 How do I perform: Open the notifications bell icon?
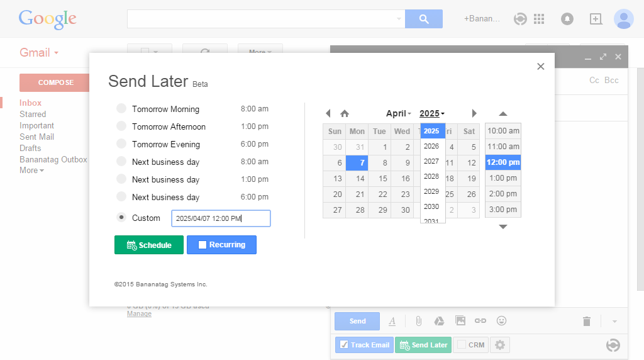click(x=567, y=19)
